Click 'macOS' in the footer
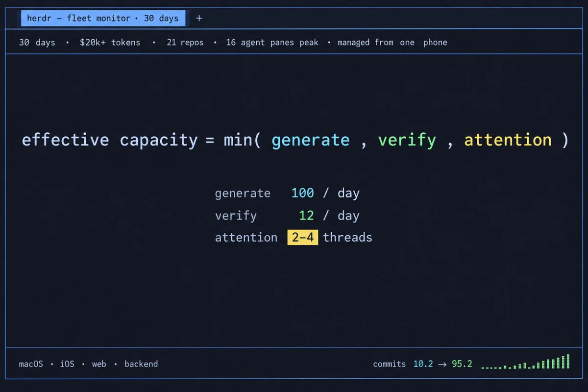 [x=31, y=364]
